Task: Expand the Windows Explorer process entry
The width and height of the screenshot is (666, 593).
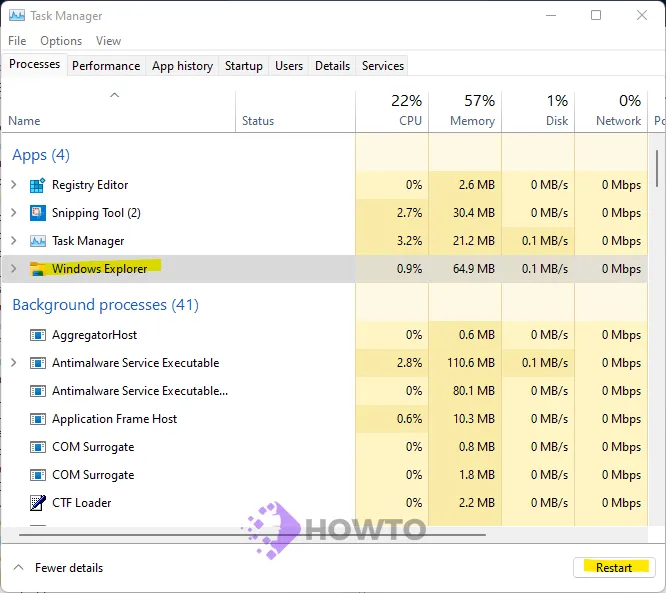Action: point(14,268)
